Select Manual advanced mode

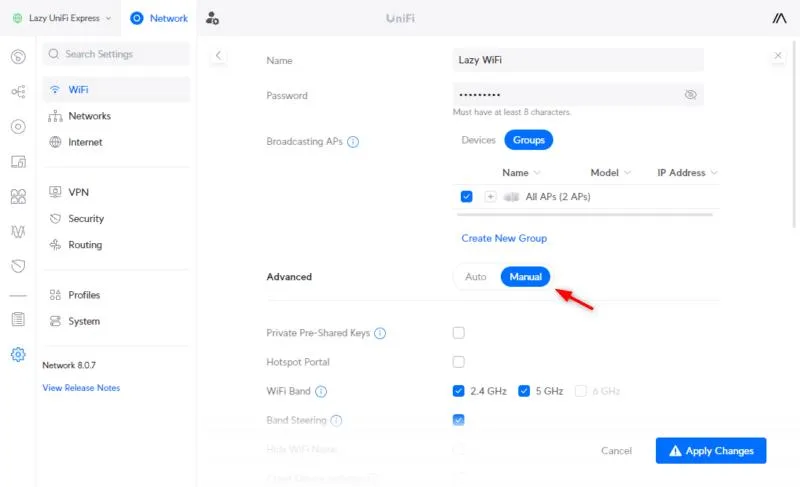526,277
